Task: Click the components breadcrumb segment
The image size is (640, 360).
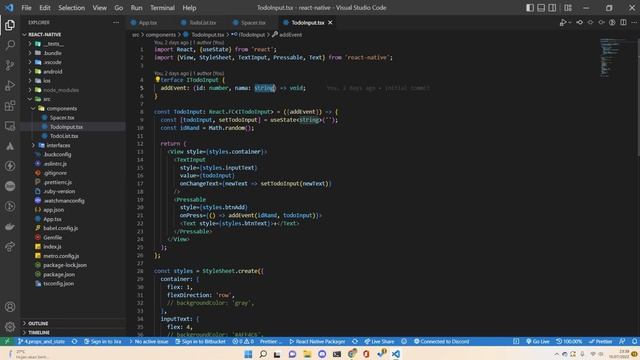Action: [160, 35]
